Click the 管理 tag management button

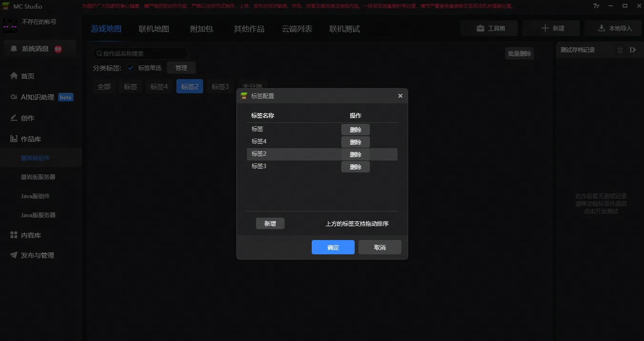point(181,68)
